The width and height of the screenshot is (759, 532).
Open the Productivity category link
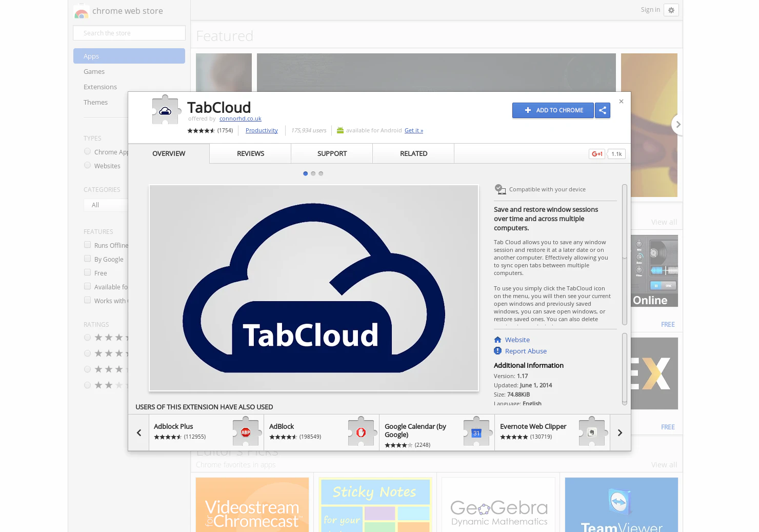(x=262, y=130)
